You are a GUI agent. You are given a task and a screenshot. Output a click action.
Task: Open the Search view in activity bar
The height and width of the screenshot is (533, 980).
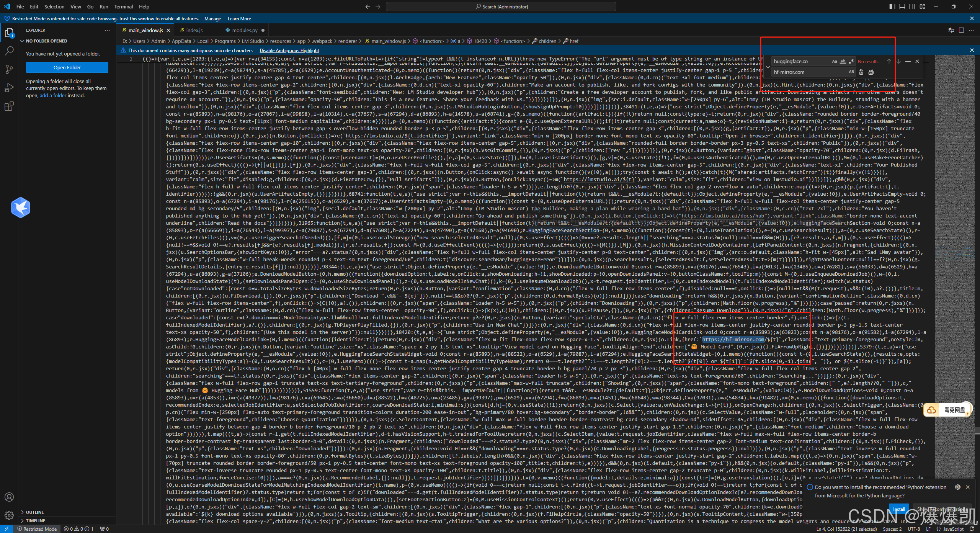[9, 51]
